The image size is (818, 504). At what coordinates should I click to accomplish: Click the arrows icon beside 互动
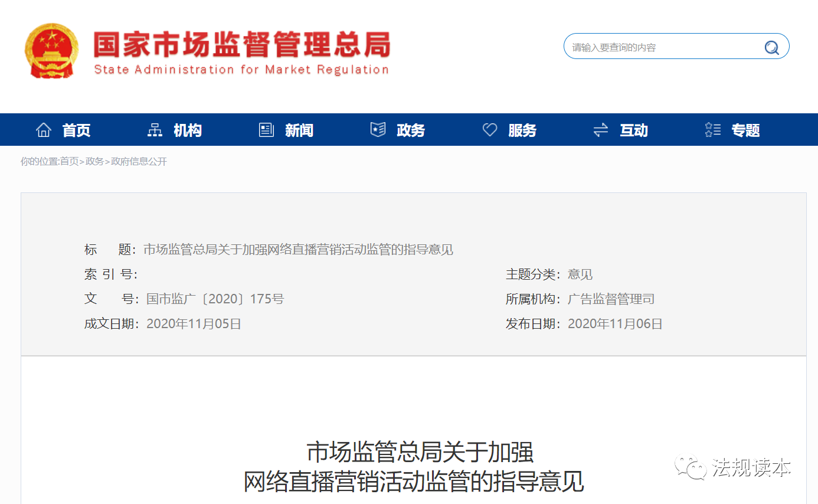pos(600,130)
